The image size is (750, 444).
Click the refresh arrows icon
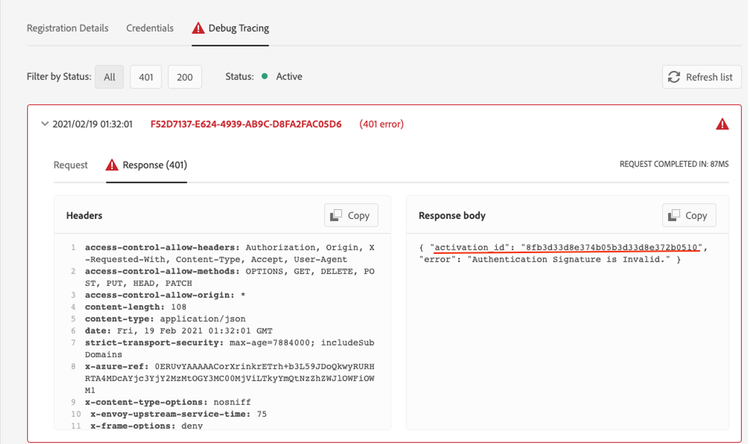(x=675, y=77)
